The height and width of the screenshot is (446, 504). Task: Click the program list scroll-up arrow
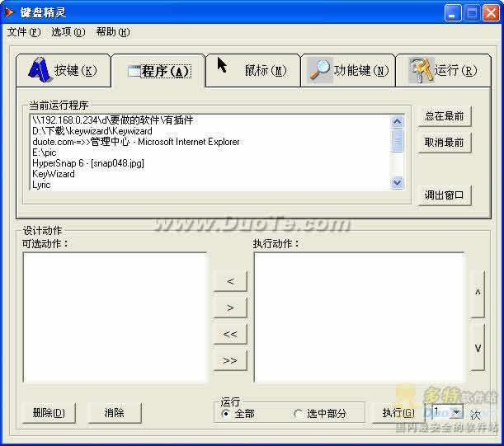tap(398, 122)
